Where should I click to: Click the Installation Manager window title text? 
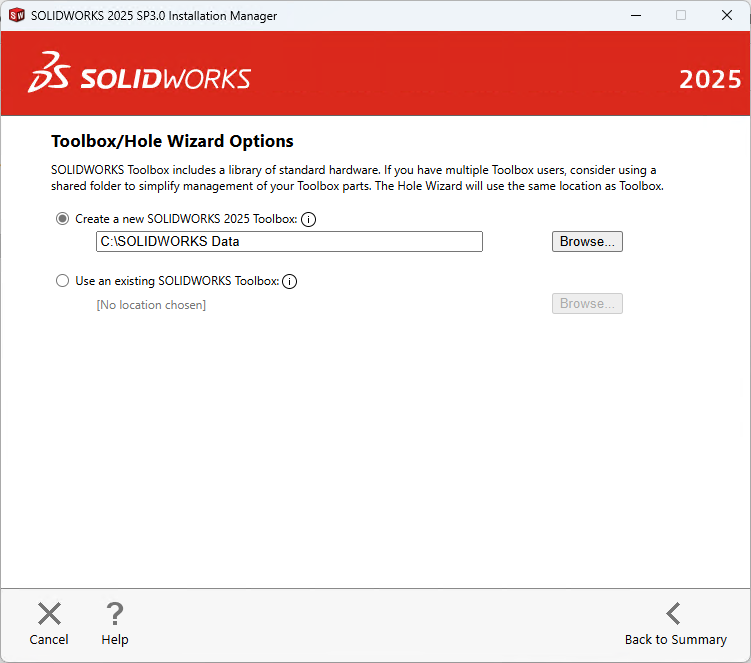coord(154,16)
